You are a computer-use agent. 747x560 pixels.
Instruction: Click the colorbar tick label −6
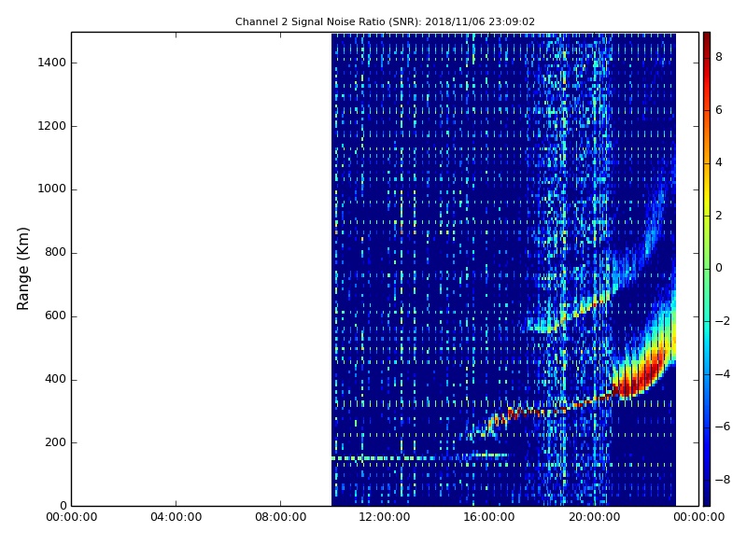tap(723, 427)
